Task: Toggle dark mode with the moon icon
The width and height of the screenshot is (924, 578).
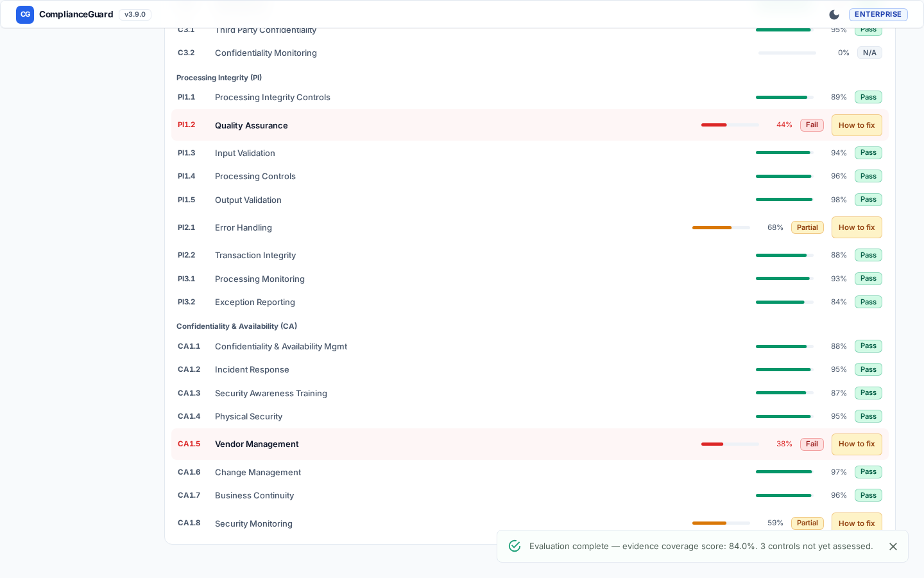Action: click(834, 15)
